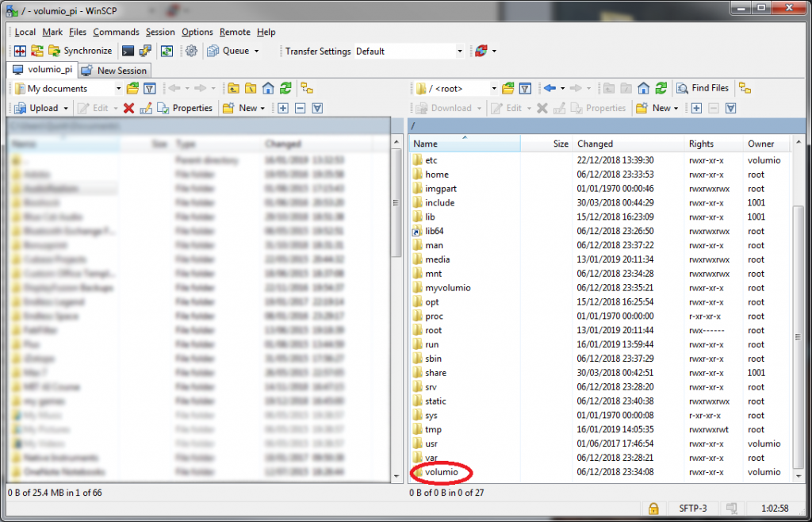The image size is (812, 522).
Task: Open local Properties button
Action: pyautogui.click(x=185, y=108)
